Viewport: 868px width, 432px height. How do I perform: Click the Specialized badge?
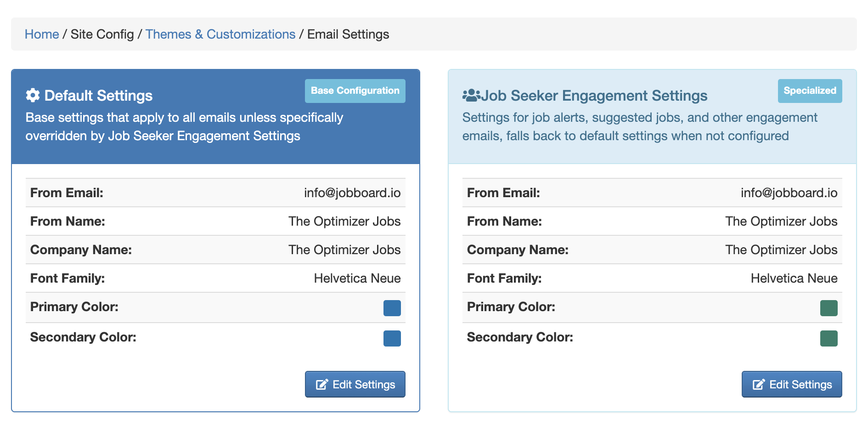click(x=810, y=91)
